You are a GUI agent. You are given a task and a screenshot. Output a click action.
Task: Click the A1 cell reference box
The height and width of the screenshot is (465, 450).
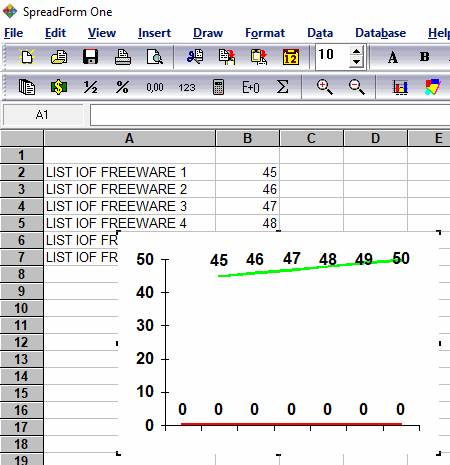pos(43,115)
